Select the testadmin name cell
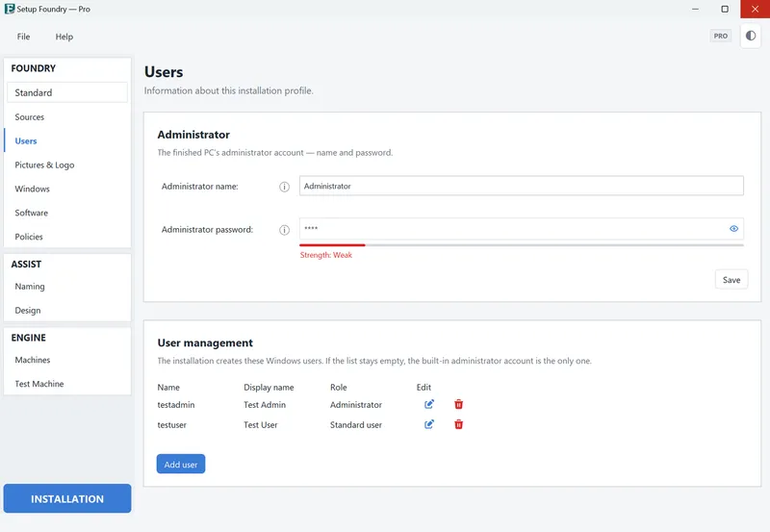Viewport: 770px width, 532px height. (176, 405)
